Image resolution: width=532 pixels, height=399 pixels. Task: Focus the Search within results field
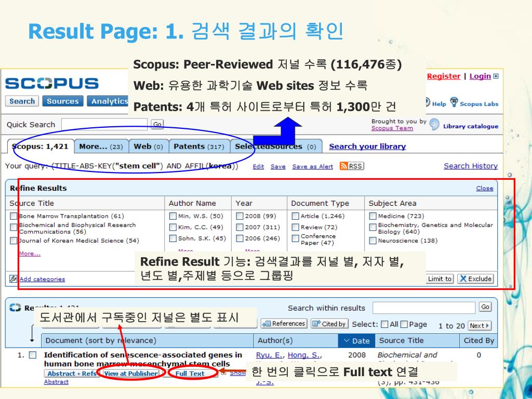424,308
